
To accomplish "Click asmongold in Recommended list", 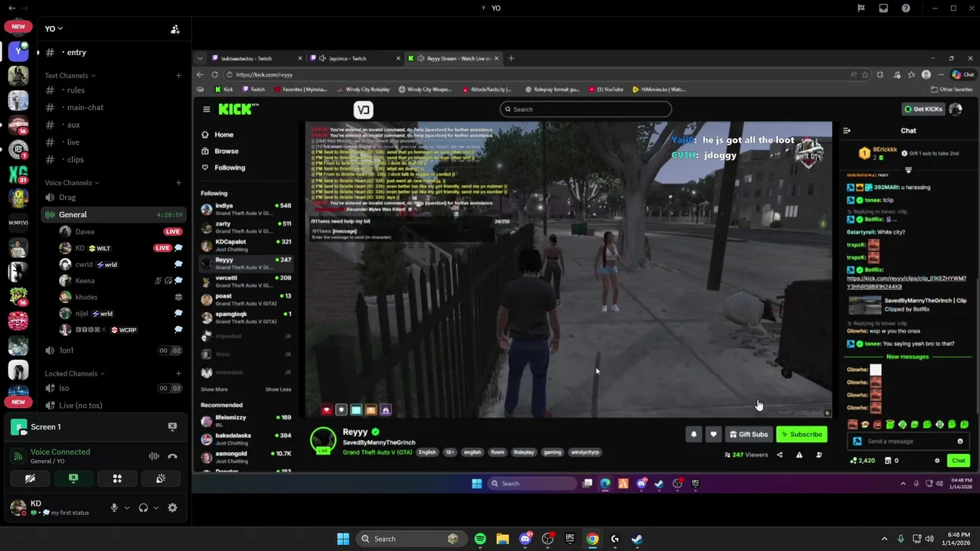I will pyautogui.click(x=246, y=457).
